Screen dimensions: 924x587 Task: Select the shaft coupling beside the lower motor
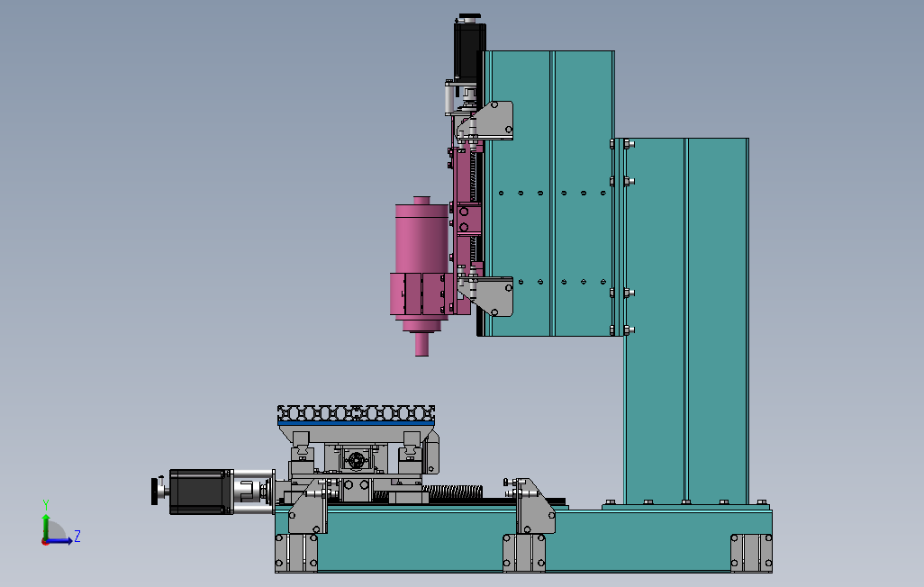(248, 491)
